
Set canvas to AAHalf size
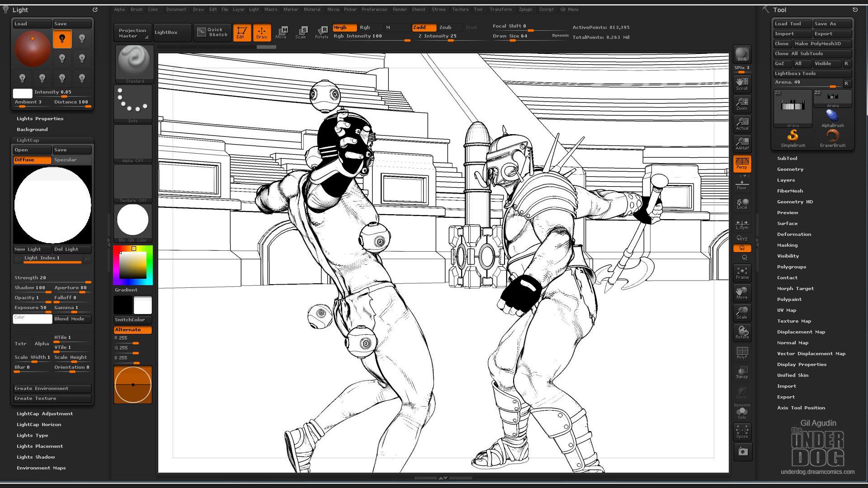click(x=742, y=143)
